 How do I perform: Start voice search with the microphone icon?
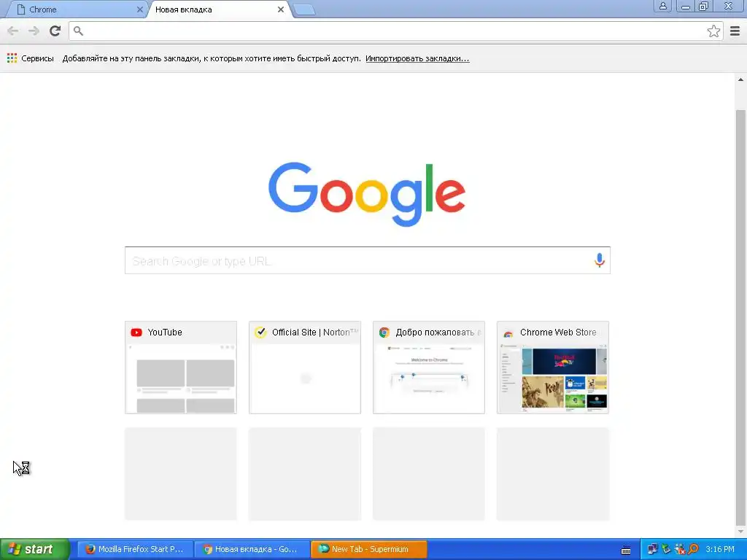[x=600, y=260]
